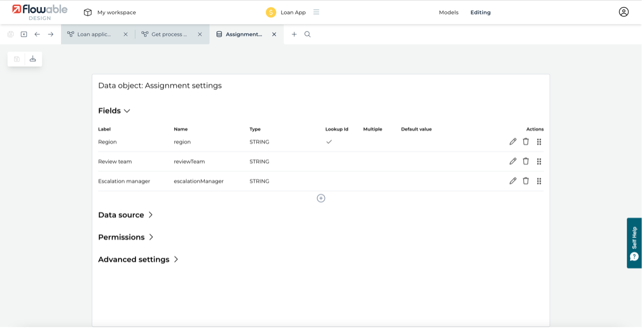Click the Loan App dollar icon
The image size is (644, 329).
271,13
